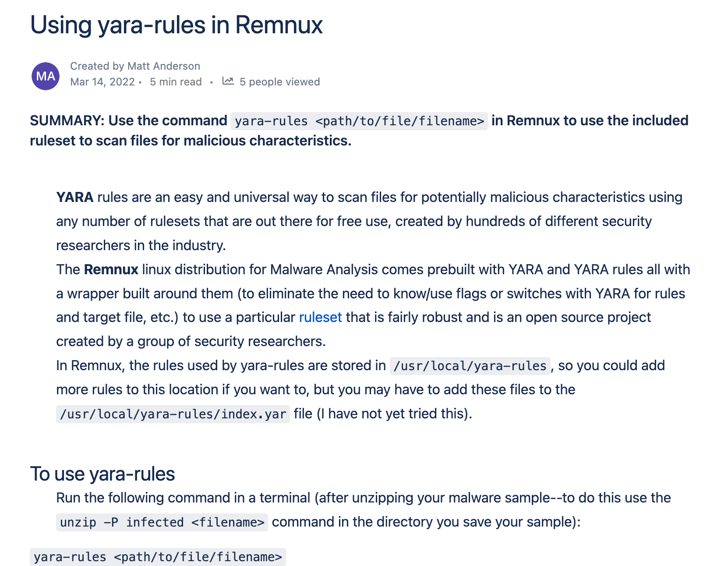The width and height of the screenshot is (728, 566).
Task: Click the Mar 14, 2022 date
Action: click(102, 82)
